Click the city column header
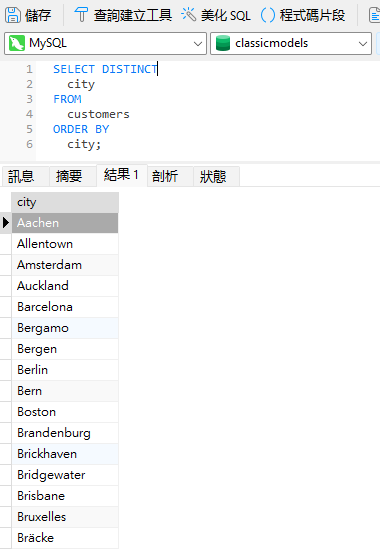The image size is (380, 553). [x=65, y=202]
